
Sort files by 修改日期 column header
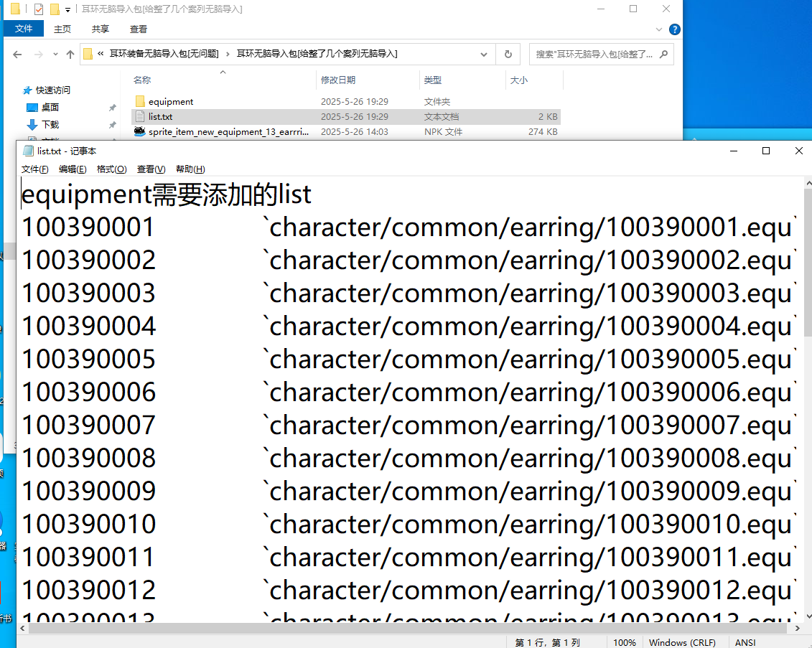click(338, 80)
